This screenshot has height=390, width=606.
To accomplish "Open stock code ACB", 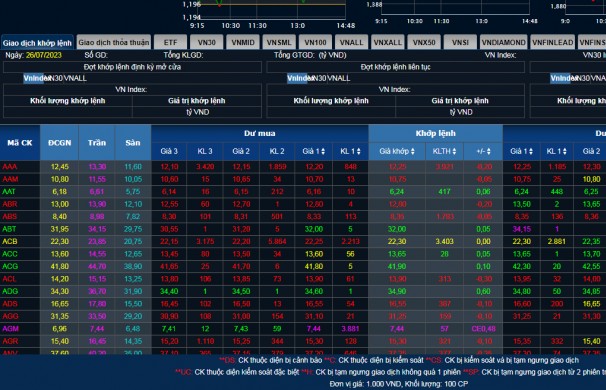I will click(x=10, y=241).
